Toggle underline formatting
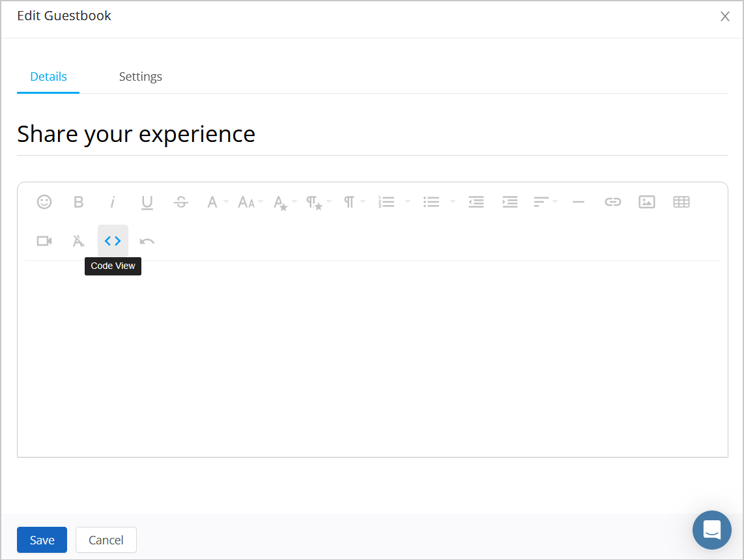744x560 pixels. click(147, 202)
